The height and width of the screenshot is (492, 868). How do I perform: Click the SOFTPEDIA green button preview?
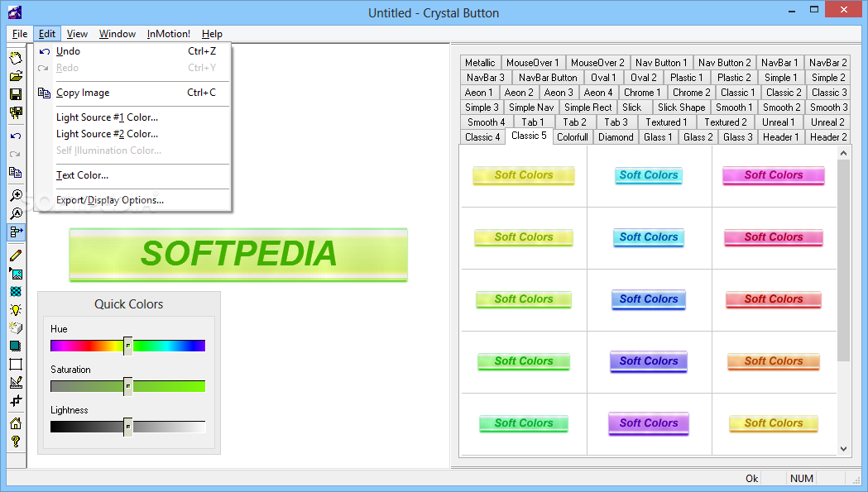238,255
